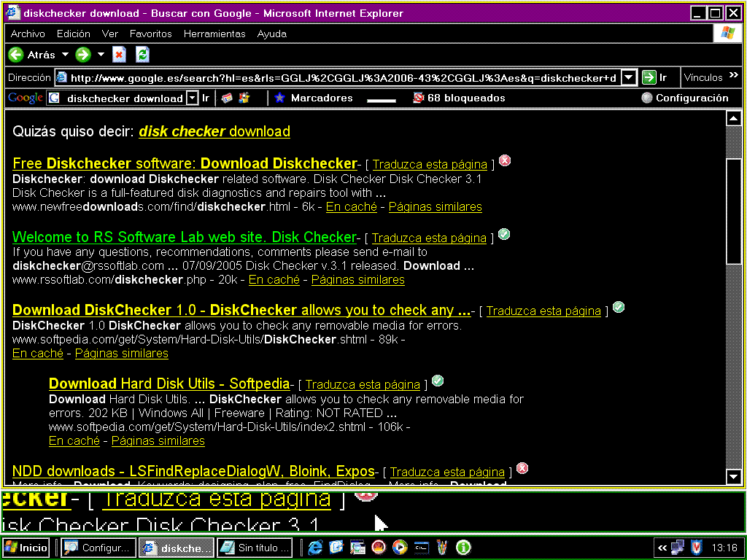Click the antivirus shield tray icon
747x560 pixels.
click(x=696, y=548)
